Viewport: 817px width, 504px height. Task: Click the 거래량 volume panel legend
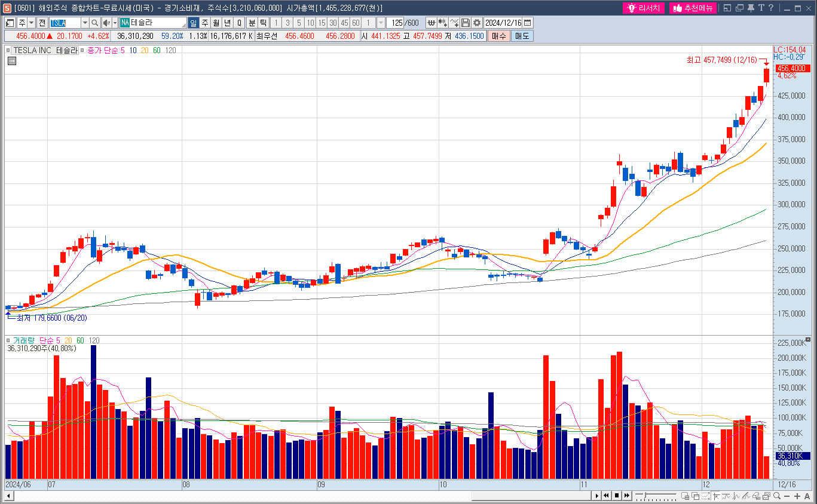[x=24, y=340]
